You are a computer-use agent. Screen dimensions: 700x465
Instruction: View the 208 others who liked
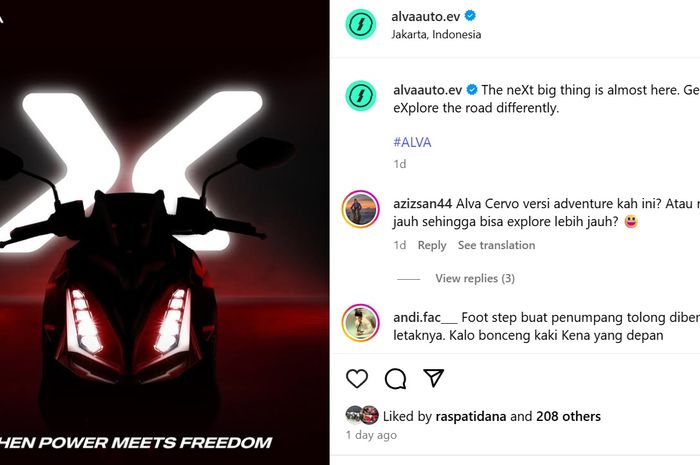point(568,416)
